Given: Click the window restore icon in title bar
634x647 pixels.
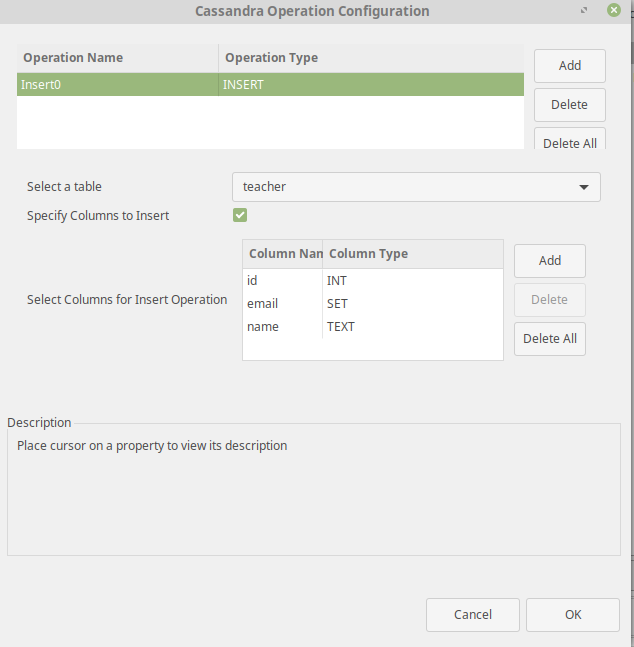Looking at the screenshot, I should [584, 10].
